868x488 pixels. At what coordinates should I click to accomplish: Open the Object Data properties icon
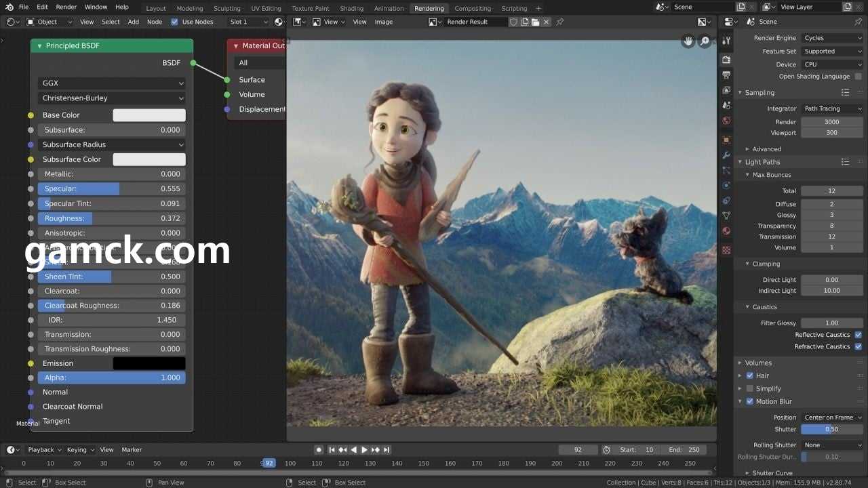pos(726,216)
